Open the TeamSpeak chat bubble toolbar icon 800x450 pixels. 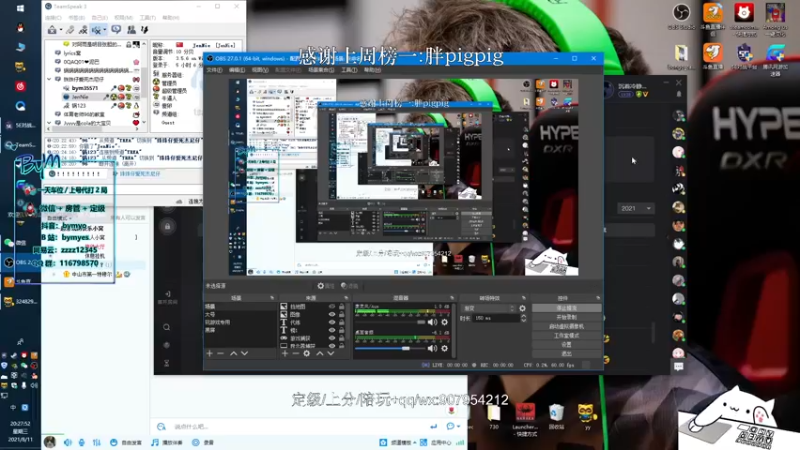click(116, 30)
